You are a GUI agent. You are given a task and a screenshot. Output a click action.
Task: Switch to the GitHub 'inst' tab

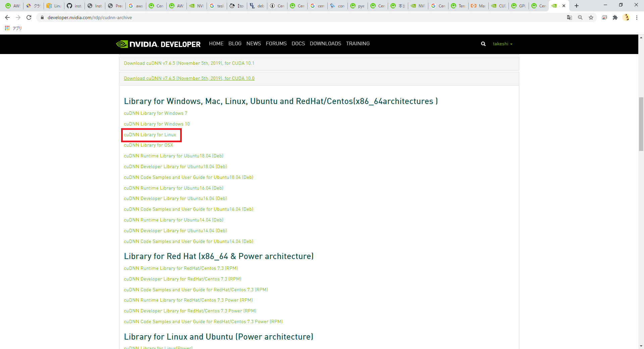click(x=74, y=6)
